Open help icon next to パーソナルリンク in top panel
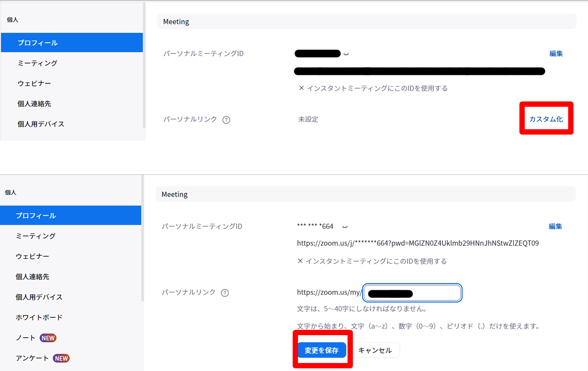 (x=226, y=120)
